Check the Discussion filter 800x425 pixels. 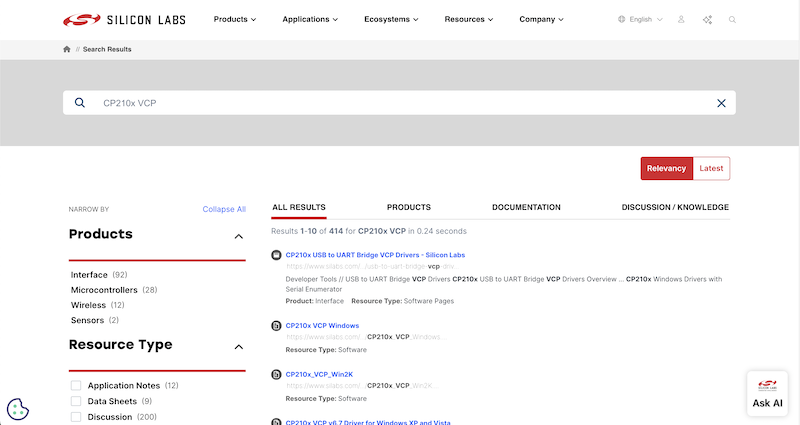pyautogui.click(x=76, y=417)
